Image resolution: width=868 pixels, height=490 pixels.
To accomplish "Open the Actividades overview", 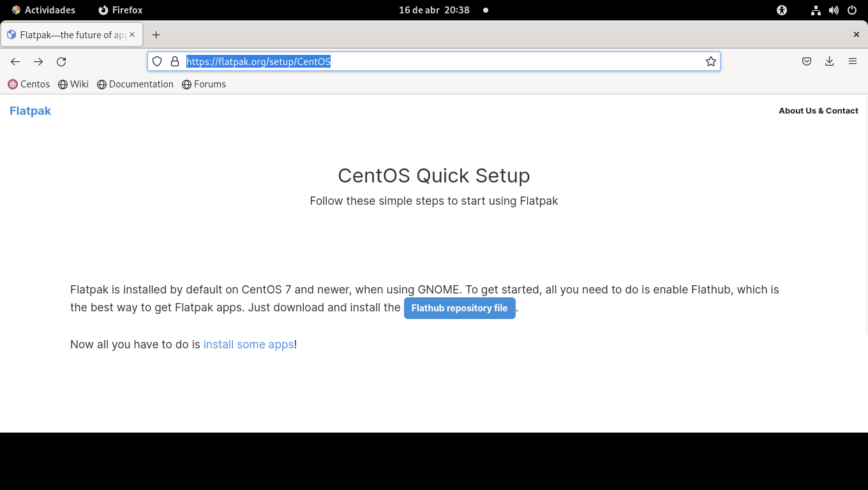I will 43,10.
